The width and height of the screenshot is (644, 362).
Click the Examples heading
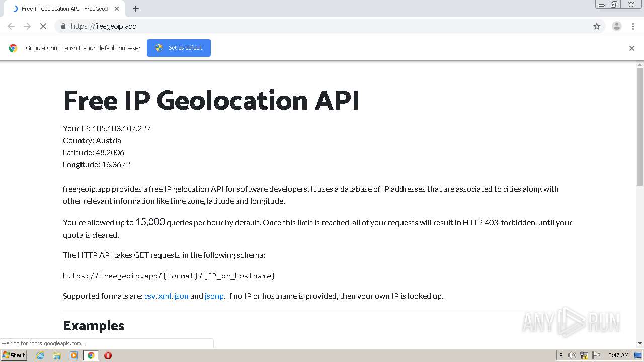click(94, 326)
